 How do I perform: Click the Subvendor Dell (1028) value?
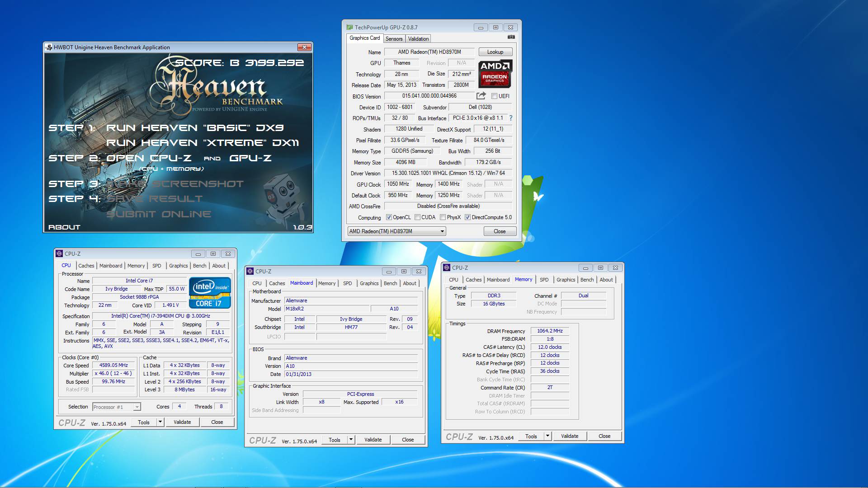click(x=480, y=107)
